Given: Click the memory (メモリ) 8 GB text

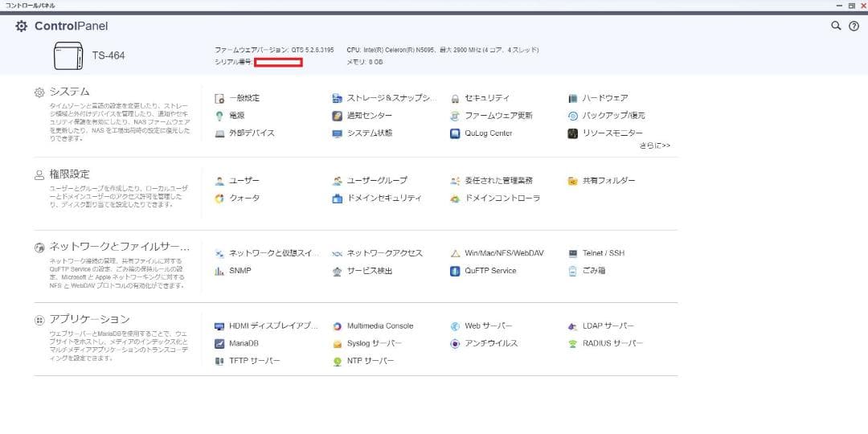Looking at the screenshot, I should (x=365, y=63).
